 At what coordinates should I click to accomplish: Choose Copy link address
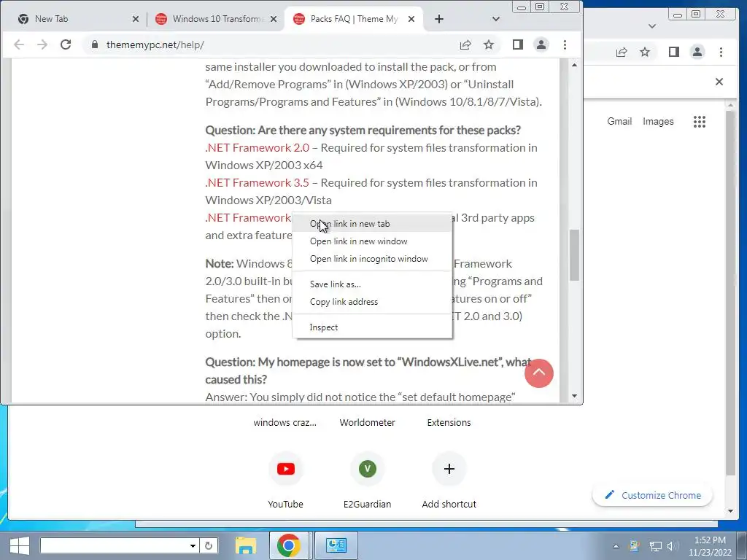(x=372, y=302)
